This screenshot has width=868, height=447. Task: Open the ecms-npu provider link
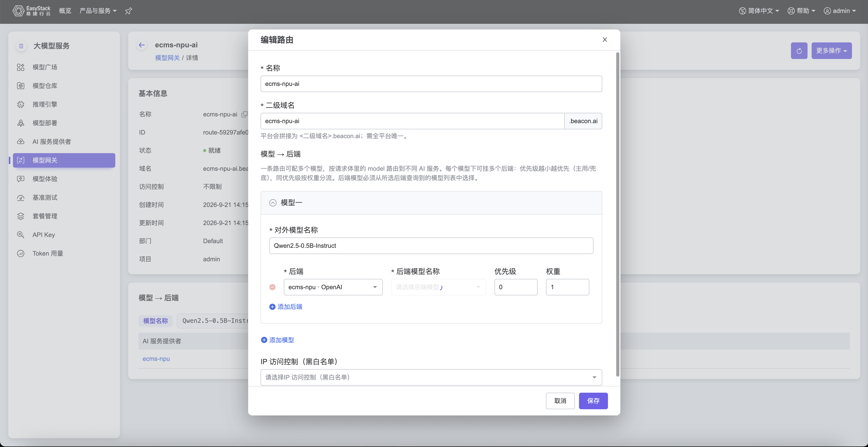pyautogui.click(x=156, y=359)
